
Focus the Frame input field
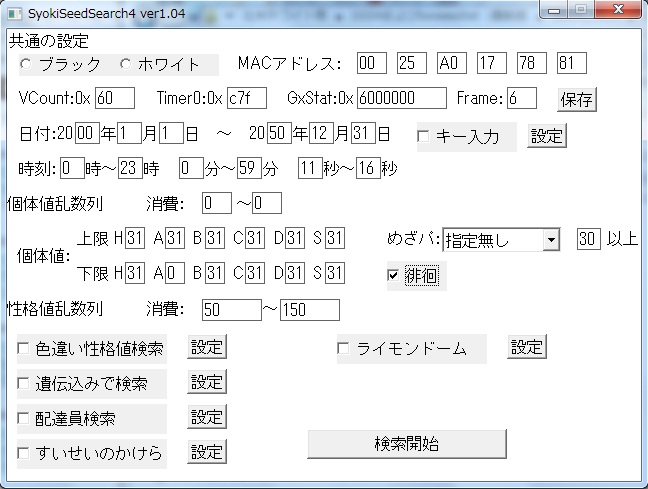click(522, 98)
